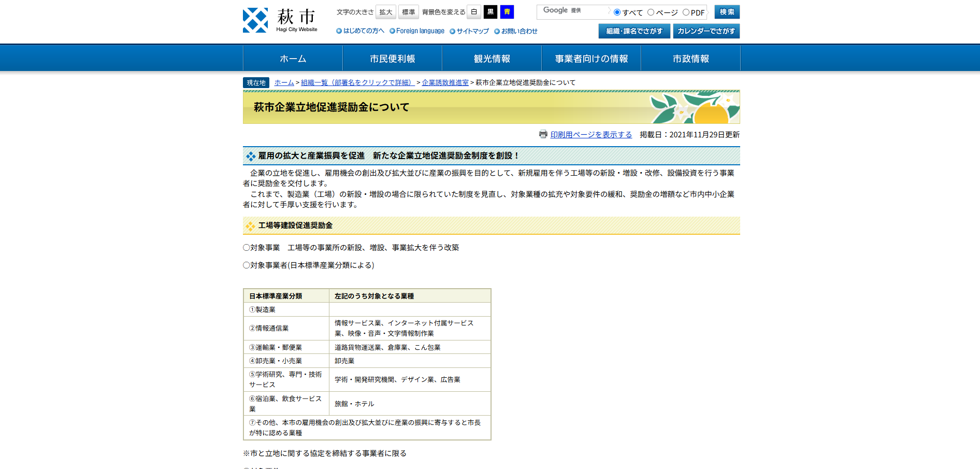Click table cell ②情報通信業

tap(286, 328)
